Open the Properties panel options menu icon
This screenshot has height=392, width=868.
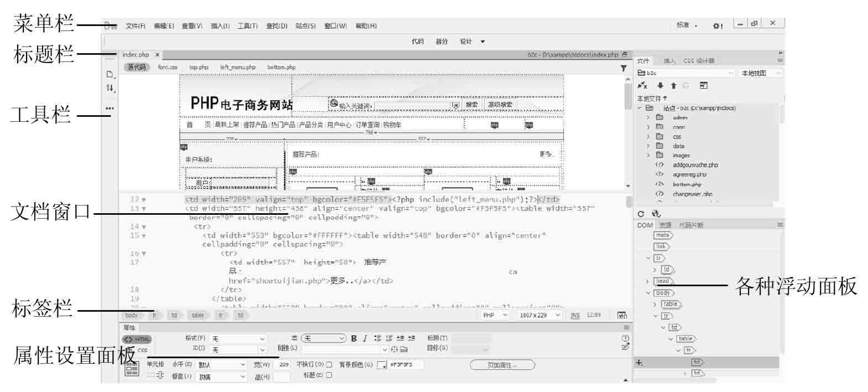click(x=626, y=328)
